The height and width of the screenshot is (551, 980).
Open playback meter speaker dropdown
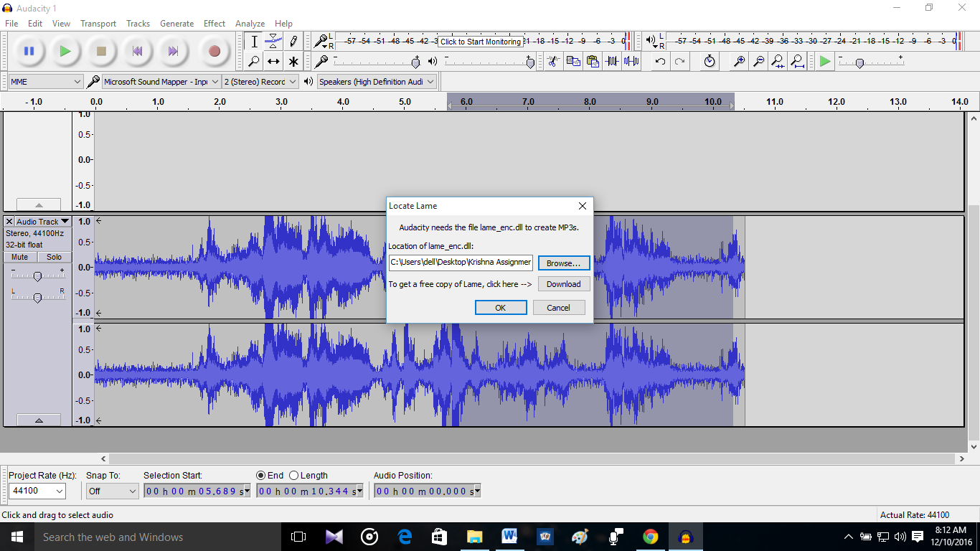tap(652, 42)
